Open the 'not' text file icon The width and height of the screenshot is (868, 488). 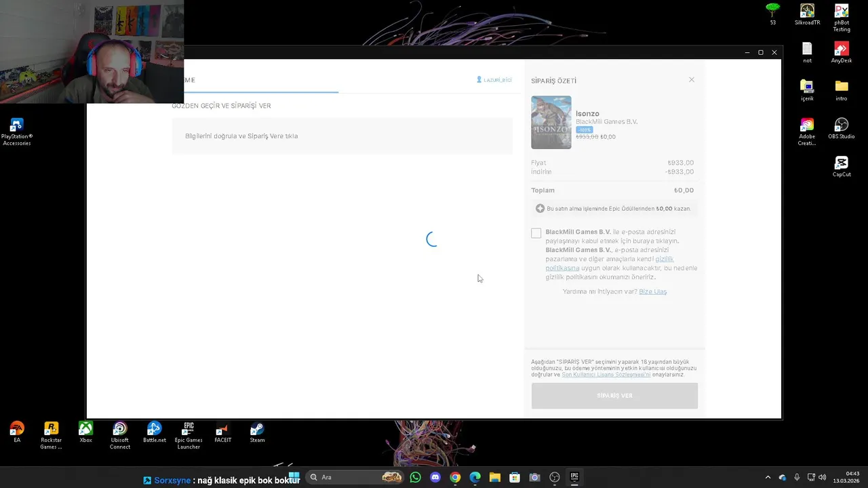coord(807,53)
